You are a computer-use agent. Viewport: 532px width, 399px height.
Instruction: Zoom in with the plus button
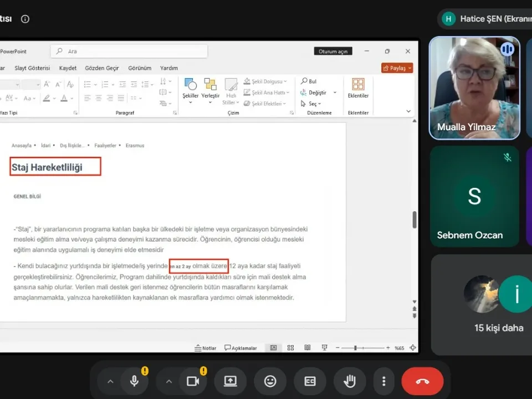(x=388, y=348)
